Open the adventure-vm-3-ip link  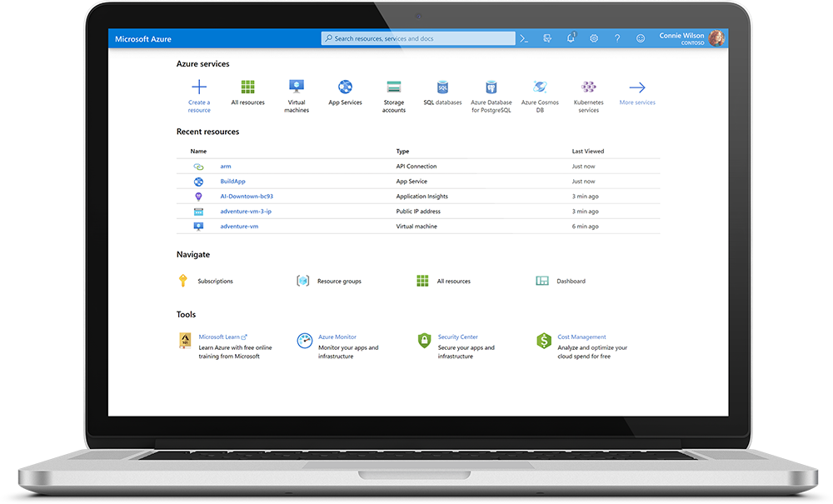click(246, 211)
